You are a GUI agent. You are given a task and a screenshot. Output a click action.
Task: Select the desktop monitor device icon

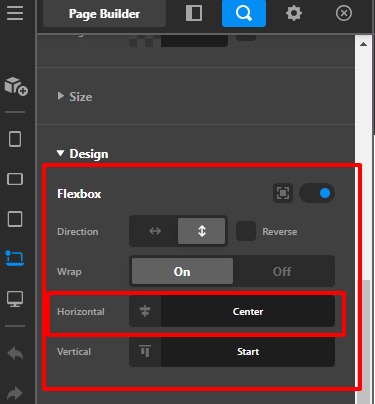point(15,299)
